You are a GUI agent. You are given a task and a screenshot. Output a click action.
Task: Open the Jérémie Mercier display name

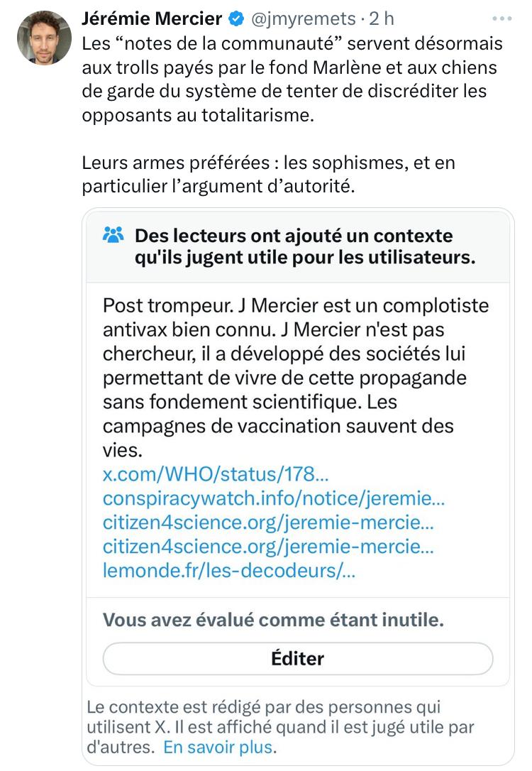point(152,19)
